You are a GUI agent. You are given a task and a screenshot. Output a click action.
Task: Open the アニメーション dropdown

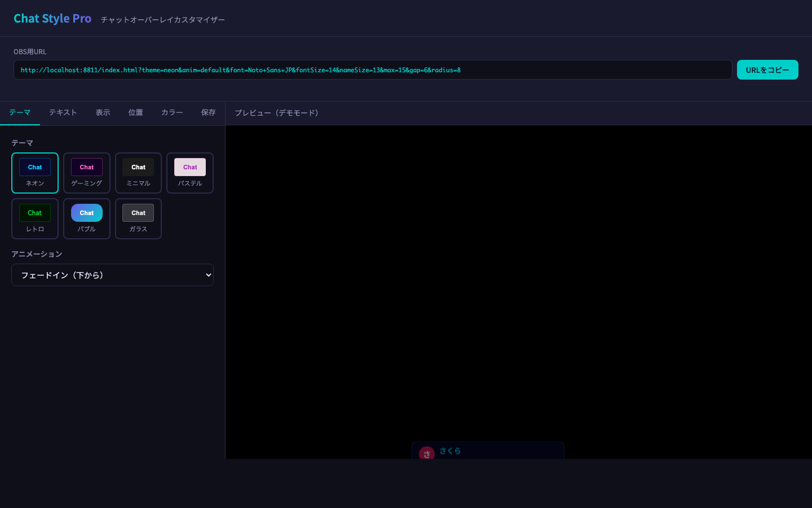113,275
